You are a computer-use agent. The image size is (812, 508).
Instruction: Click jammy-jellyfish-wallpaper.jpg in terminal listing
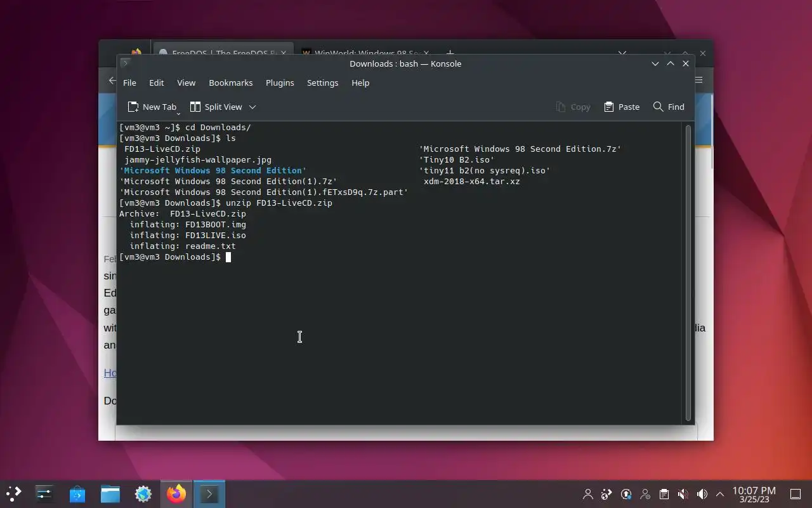pyautogui.click(x=198, y=159)
